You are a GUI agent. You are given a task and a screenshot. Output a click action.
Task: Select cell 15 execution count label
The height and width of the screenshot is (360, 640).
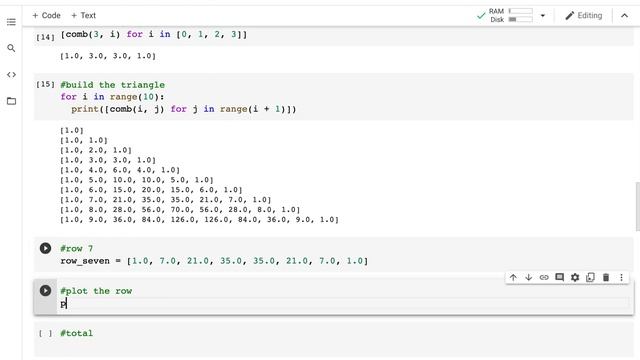[45, 84]
